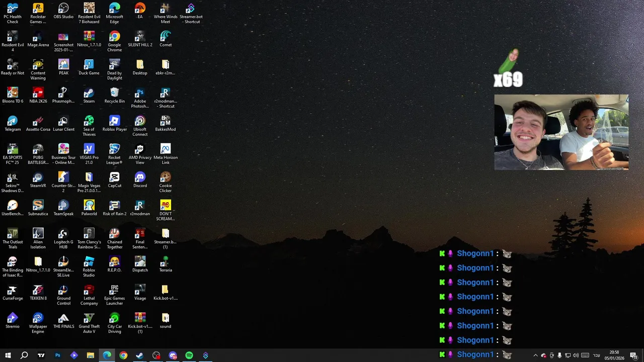Image resolution: width=644 pixels, height=362 pixels.
Task: Select the EA app desktop icon
Action: (x=140, y=11)
